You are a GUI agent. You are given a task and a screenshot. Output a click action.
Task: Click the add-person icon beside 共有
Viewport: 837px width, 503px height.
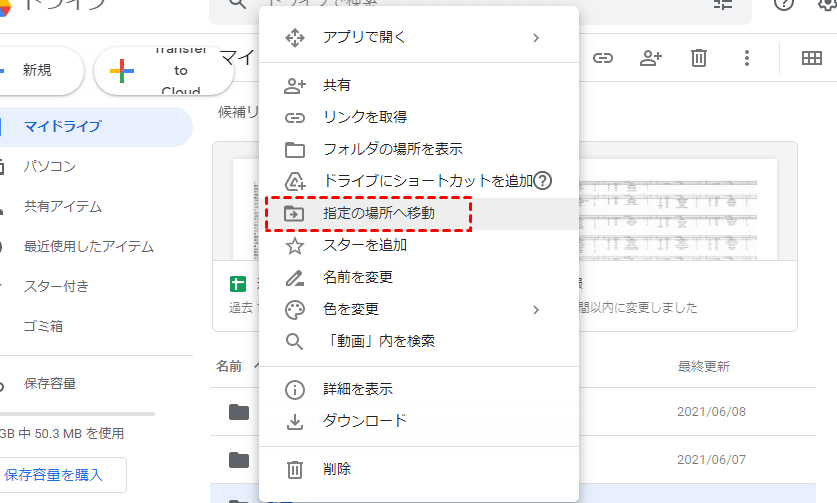pyautogui.click(x=295, y=86)
